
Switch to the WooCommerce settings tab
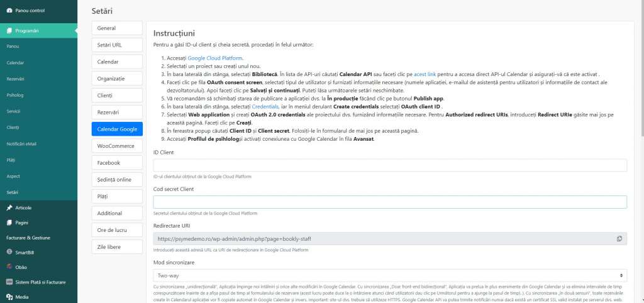click(x=117, y=146)
